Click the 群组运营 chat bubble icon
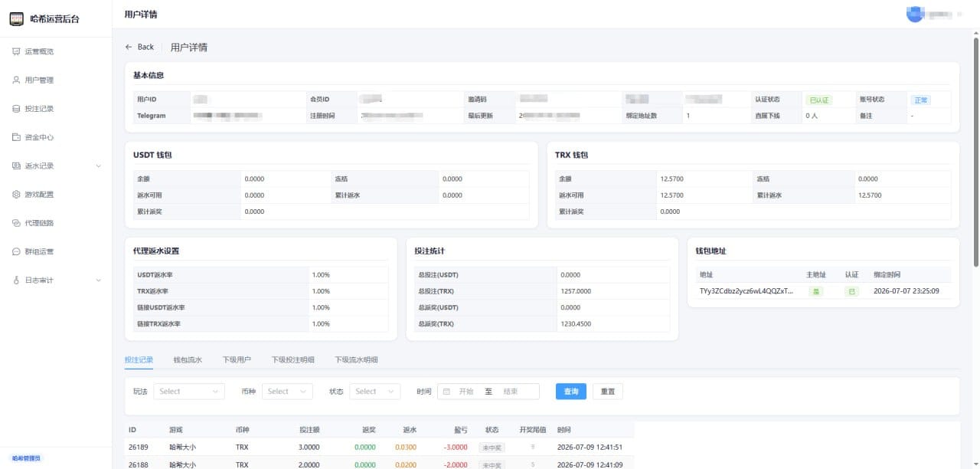Screen dimensions: 980x469 pos(16,251)
